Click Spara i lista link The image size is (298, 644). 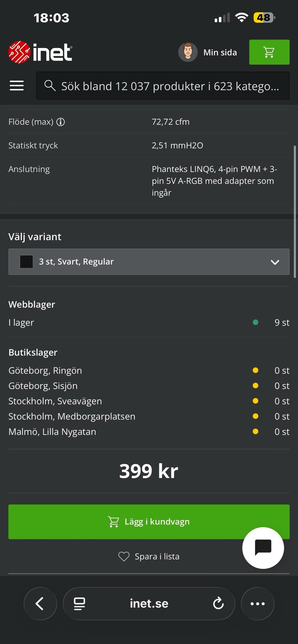(x=157, y=557)
